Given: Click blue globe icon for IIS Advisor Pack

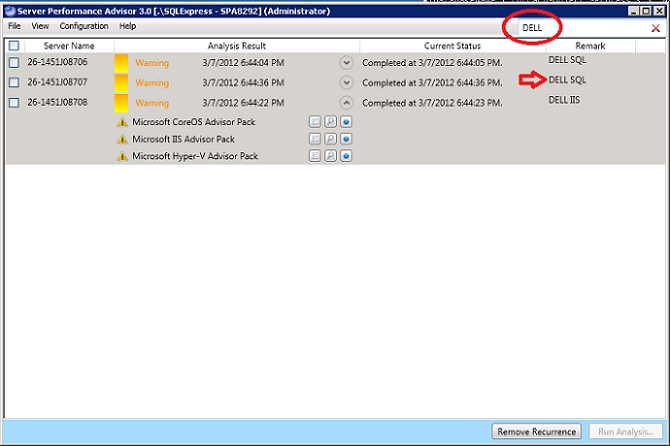Looking at the screenshot, I should (x=346, y=139).
